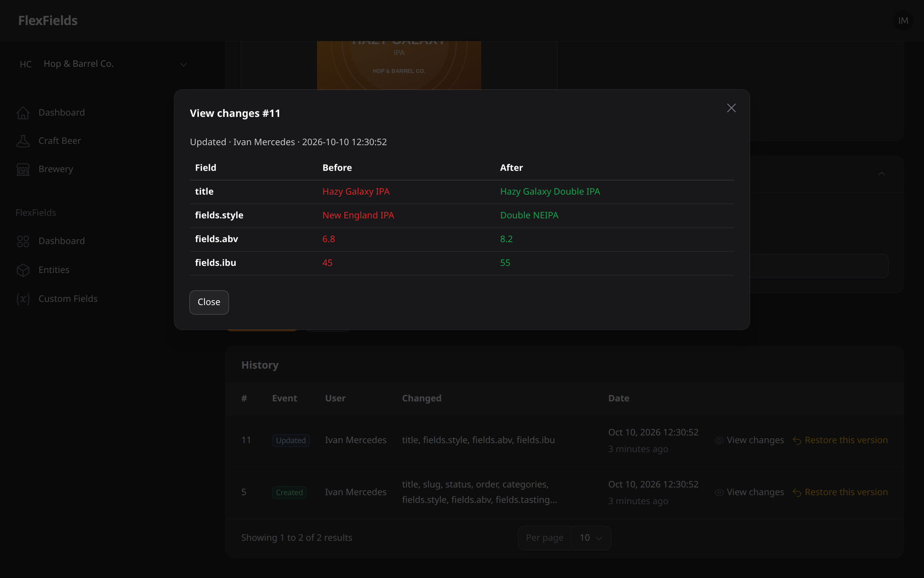Expand the Hop & Barrel Co. tenant switcher
Screen dimensions: 924x578
[x=103, y=64]
